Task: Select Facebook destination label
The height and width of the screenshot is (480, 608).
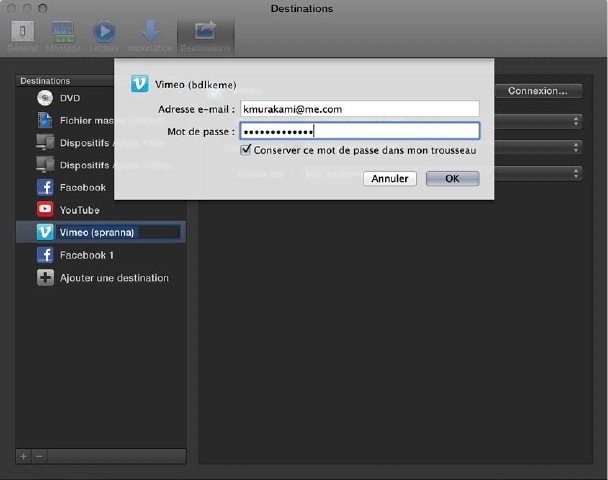Action: pyautogui.click(x=83, y=188)
